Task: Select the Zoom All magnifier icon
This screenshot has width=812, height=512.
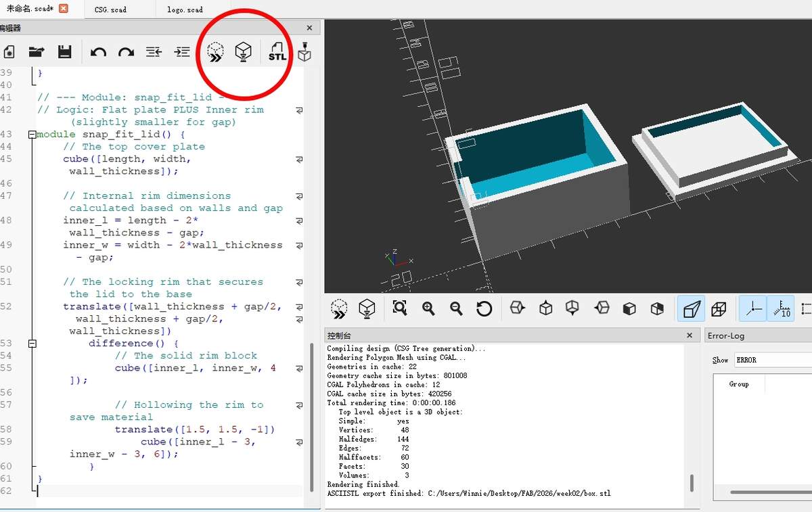Action: pos(399,308)
